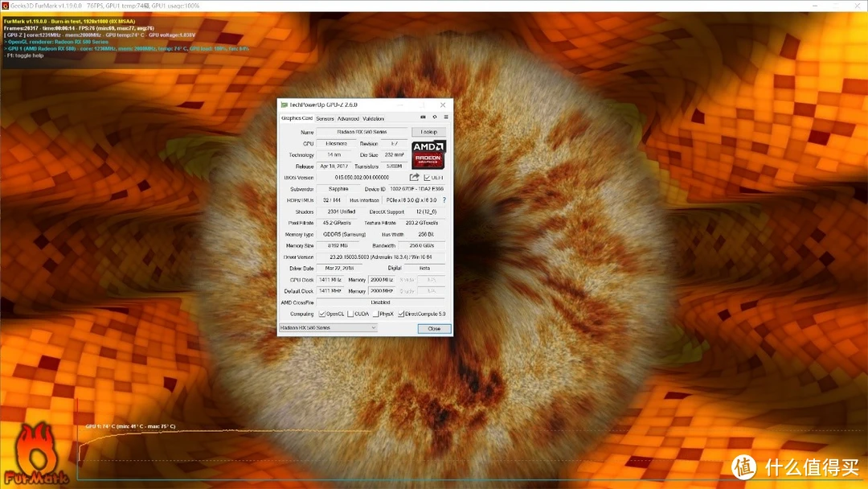This screenshot has width=868, height=489.
Task: Click the Device ID value field
Action: (x=417, y=189)
